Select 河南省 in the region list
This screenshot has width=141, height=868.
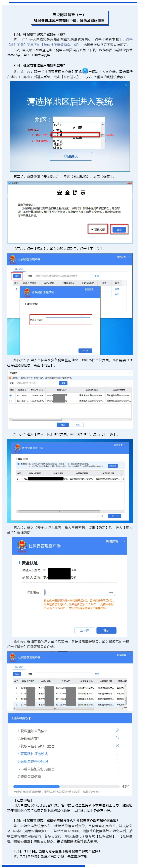point(58,141)
